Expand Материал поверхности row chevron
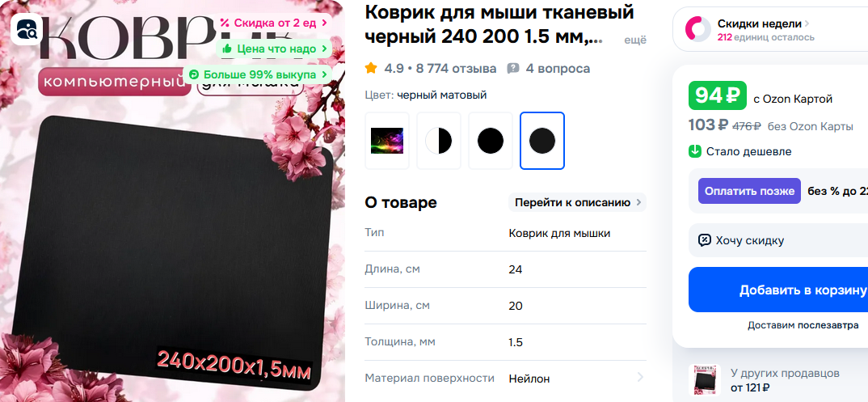 pyautogui.click(x=640, y=378)
